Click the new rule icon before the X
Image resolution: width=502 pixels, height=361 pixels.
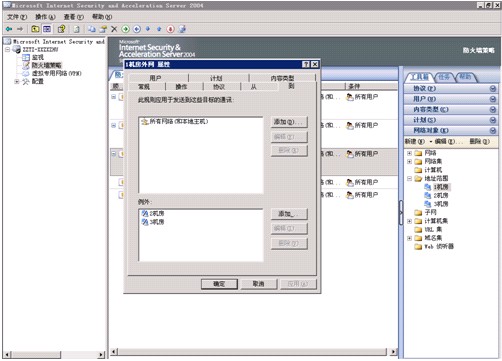click(103, 29)
